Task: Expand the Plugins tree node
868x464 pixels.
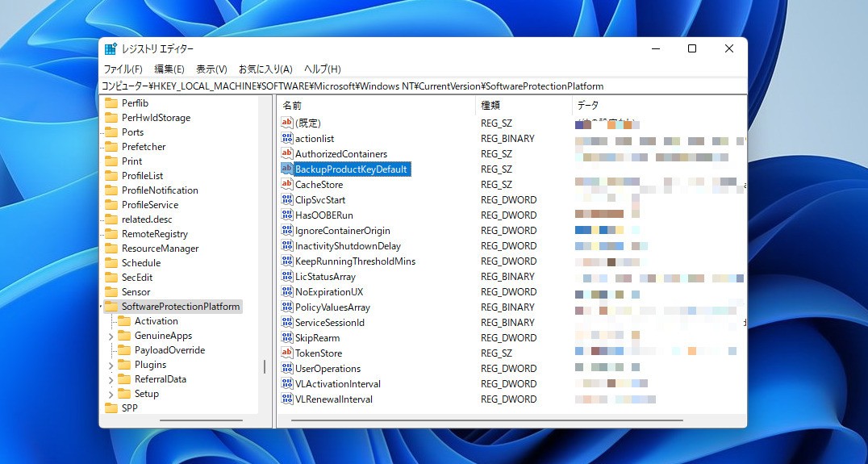Action: pos(111,365)
